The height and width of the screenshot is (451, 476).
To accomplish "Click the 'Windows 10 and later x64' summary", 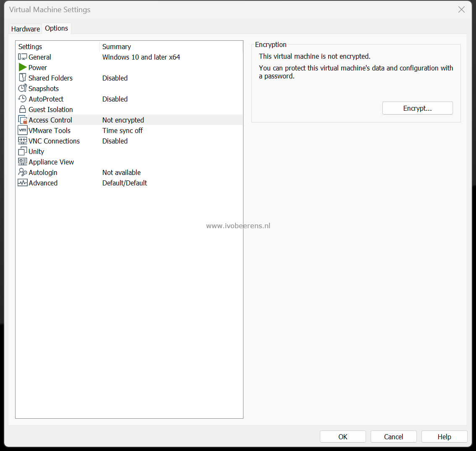I will pos(141,57).
